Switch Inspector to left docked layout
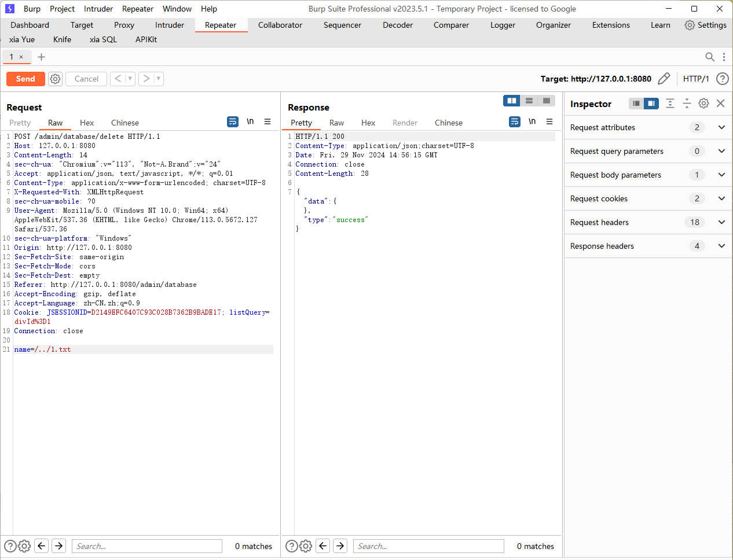 click(x=636, y=103)
